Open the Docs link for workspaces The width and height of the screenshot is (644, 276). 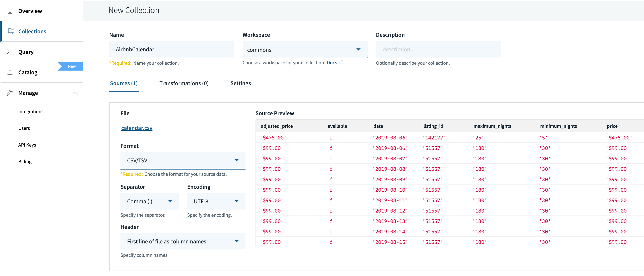pos(332,63)
